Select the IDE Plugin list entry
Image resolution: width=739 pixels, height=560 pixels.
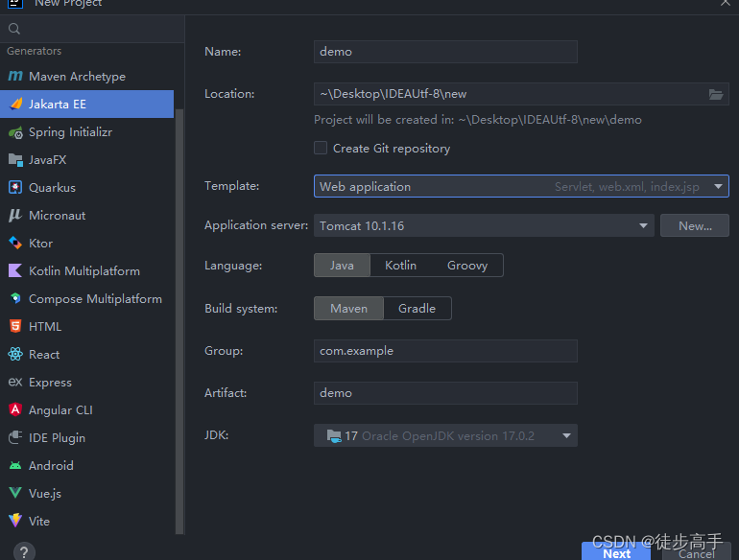point(87,437)
